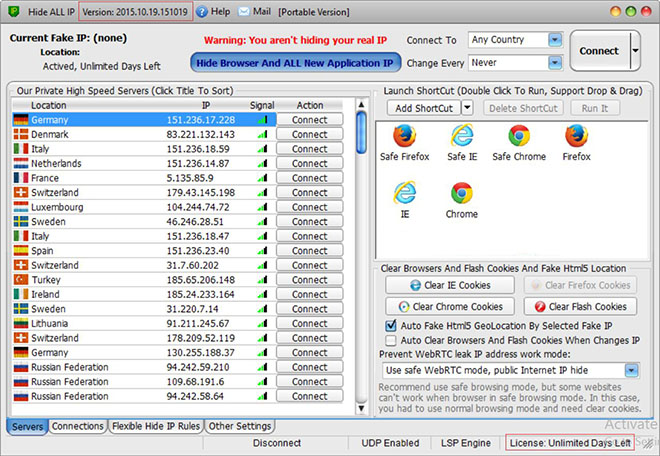This screenshot has height=456, width=660.
Task: Click the Hide ALL IP shield logo
Action: pyautogui.click(x=14, y=11)
